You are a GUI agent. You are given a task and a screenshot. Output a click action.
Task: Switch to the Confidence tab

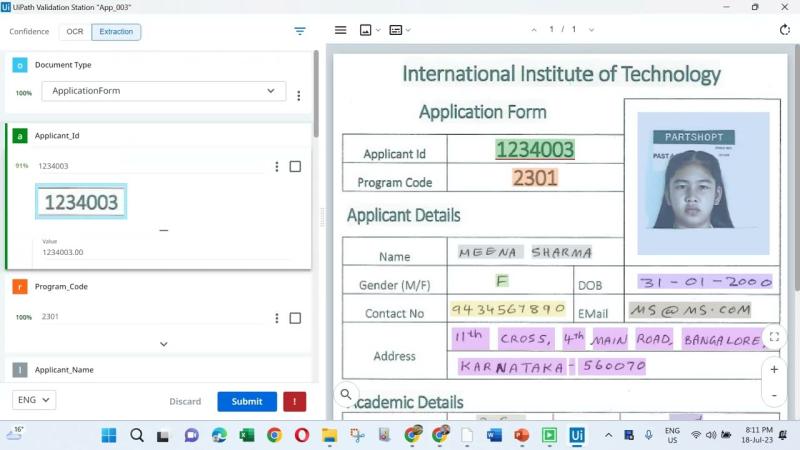pos(29,32)
